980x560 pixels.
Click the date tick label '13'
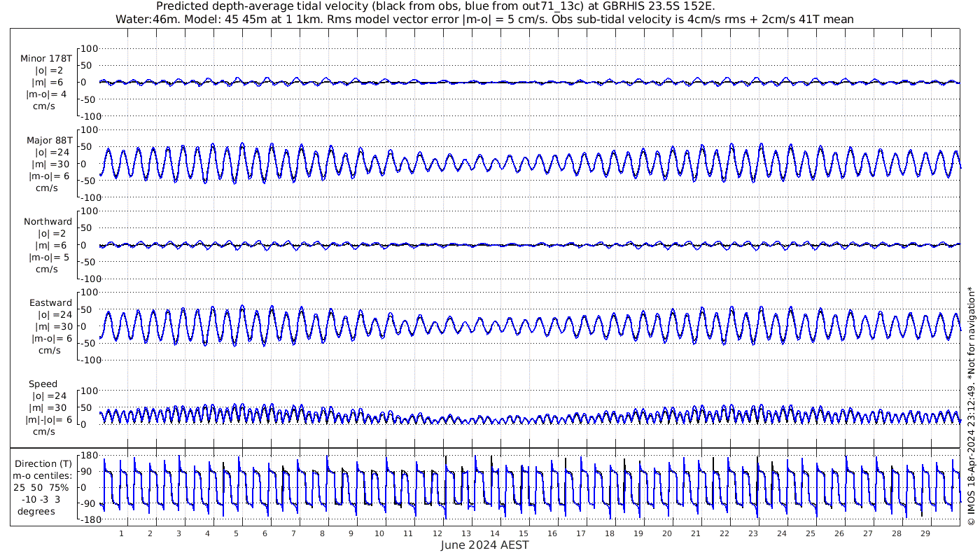tap(465, 533)
